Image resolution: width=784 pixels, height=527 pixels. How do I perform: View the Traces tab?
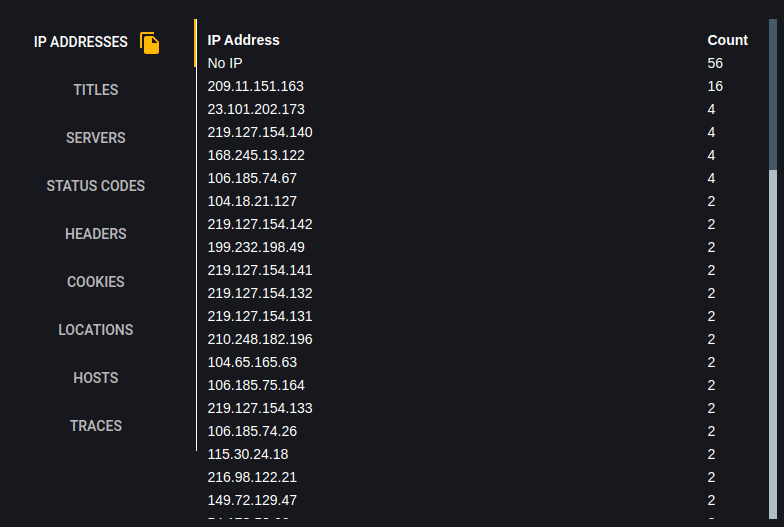[96, 426]
